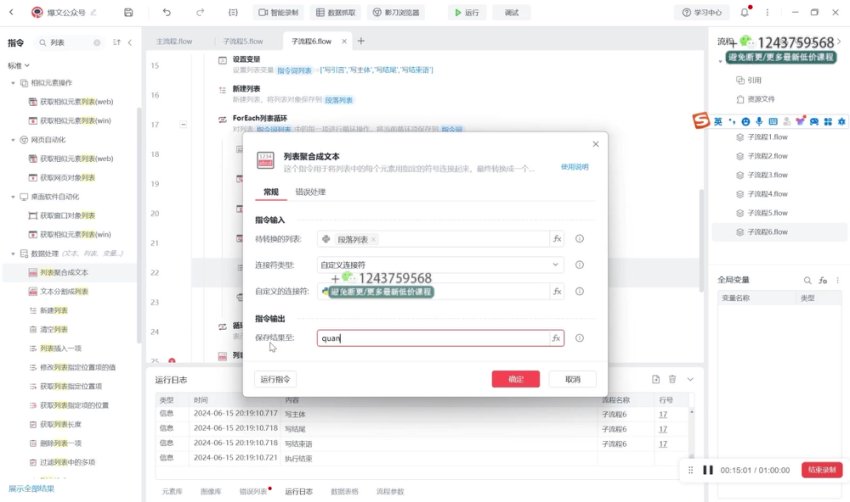Collapse the 网页自动化 group
Viewport: 850px width, 502px height.
tap(10, 140)
